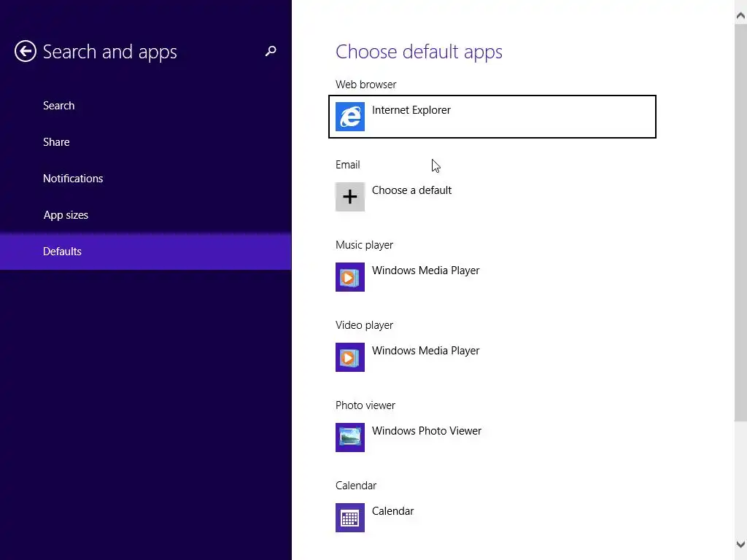This screenshot has height=560, width=747.
Task: Click the scrollbar down arrow
Action: pyautogui.click(x=740, y=544)
